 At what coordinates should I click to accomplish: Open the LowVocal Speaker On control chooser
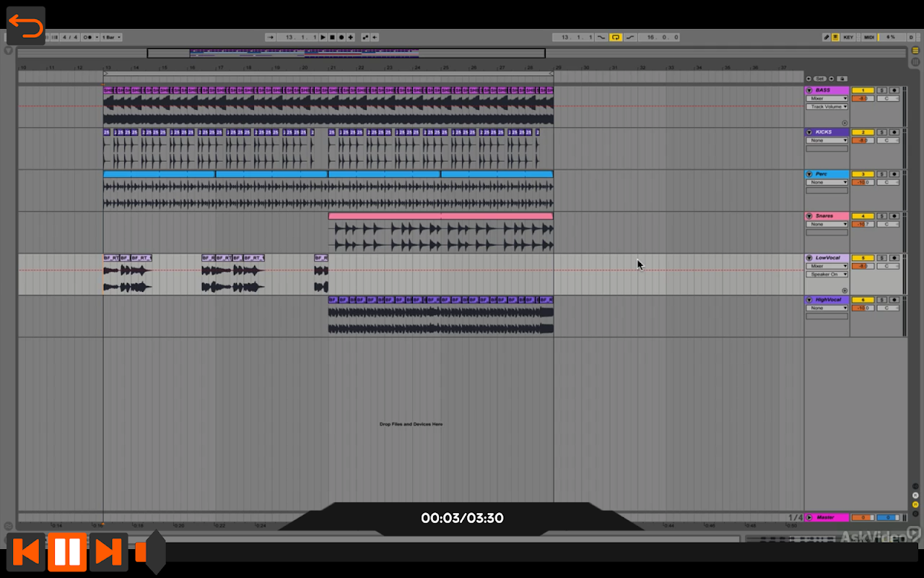point(827,275)
